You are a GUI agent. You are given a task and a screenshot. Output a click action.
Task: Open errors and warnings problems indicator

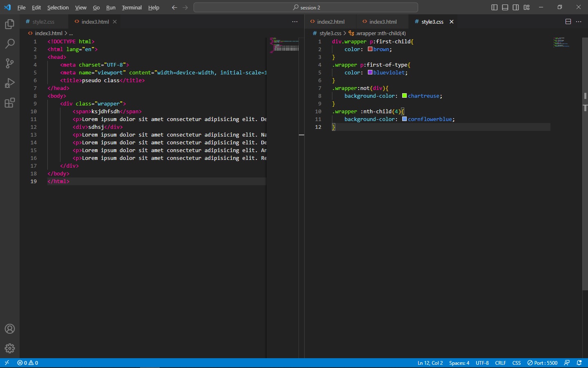pos(28,363)
